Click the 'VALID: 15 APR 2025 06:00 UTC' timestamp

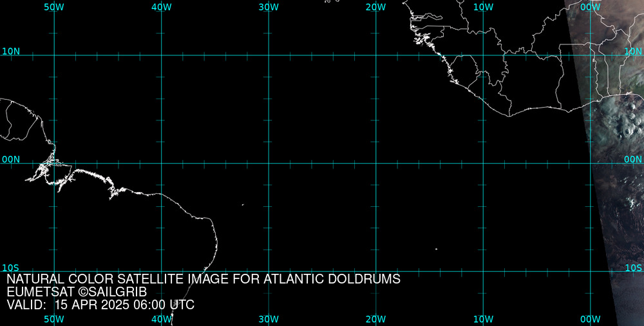pyautogui.click(x=100, y=305)
